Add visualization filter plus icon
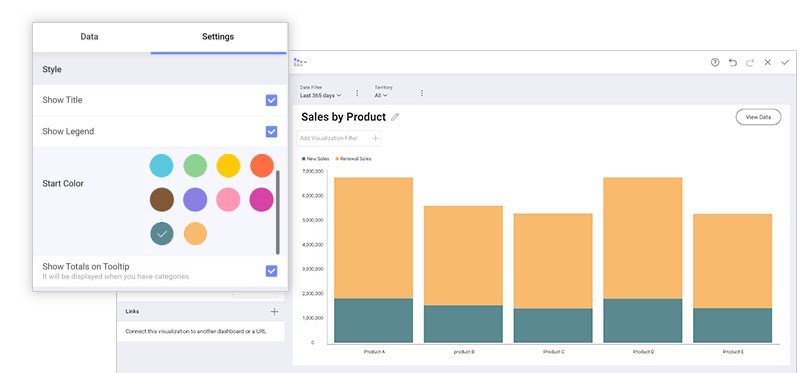The height and width of the screenshot is (373, 800). click(x=375, y=138)
